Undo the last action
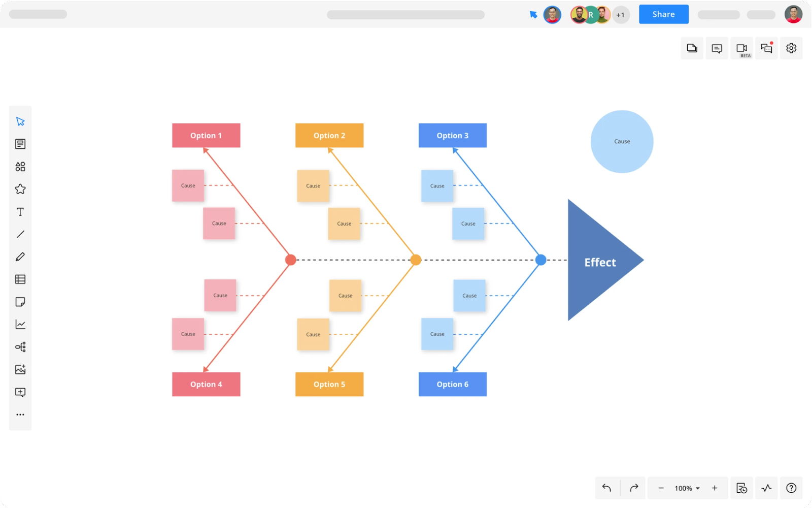This screenshot has width=812, height=508. pos(607,488)
